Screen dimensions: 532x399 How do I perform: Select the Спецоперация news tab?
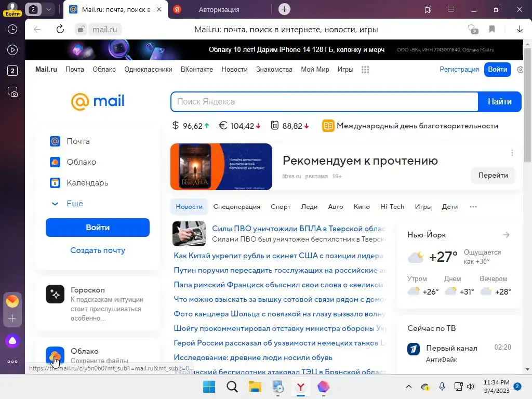(x=236, y=207)
